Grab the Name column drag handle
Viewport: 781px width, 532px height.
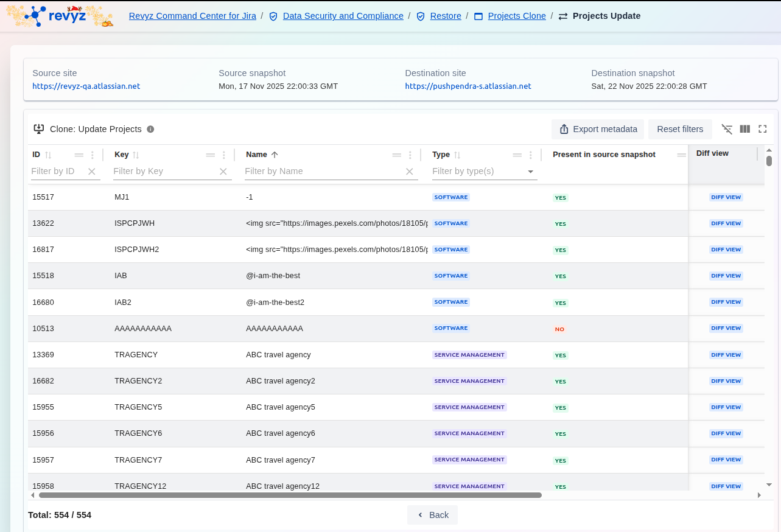click(x=397, y=155)
